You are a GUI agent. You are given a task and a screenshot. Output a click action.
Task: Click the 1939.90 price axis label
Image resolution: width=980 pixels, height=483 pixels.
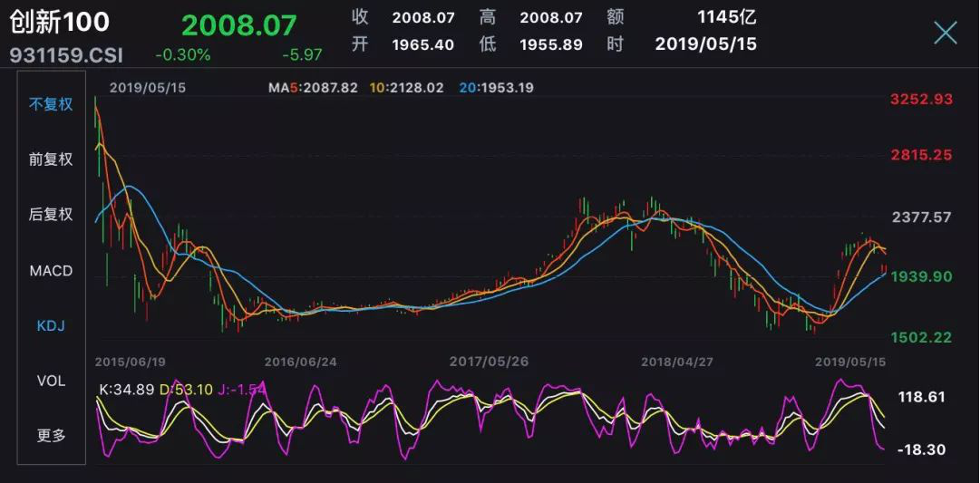click(x=923, y=276)
